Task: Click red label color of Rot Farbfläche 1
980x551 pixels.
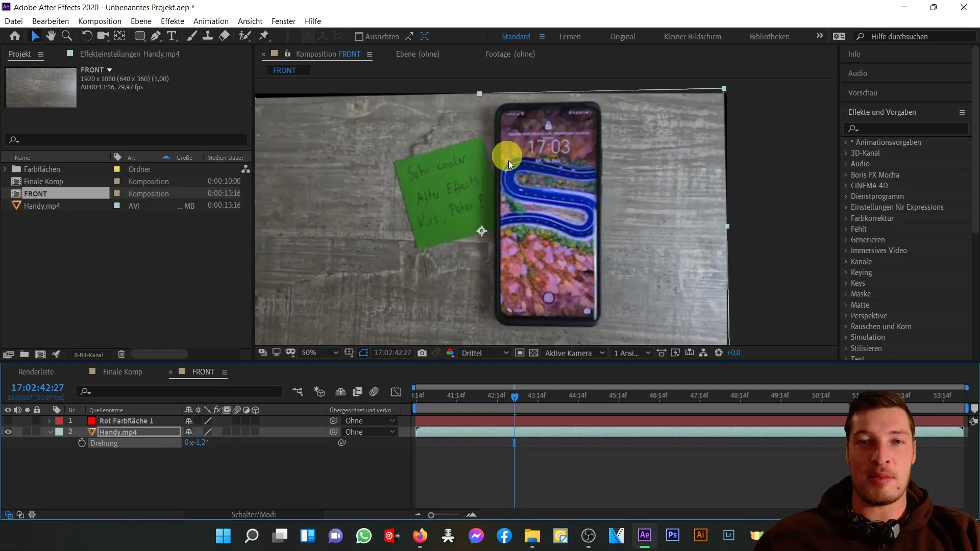Action: (59, 421)
